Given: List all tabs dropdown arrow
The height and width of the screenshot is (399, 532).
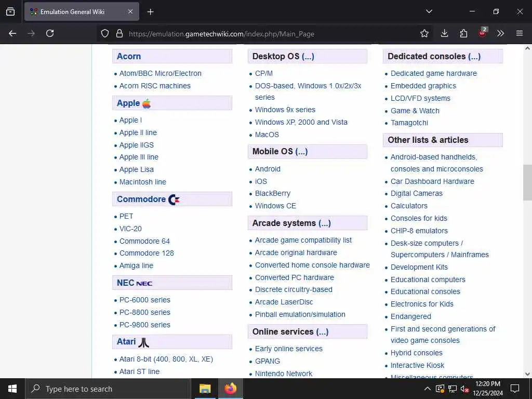Looking at the screenshot, I should tap(429, 11).
